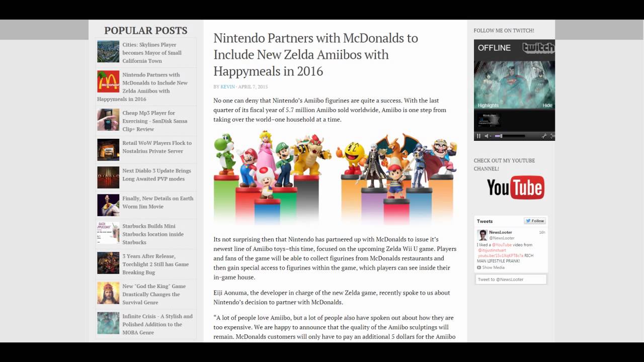This screenshot has height=362, width=644.
Task: Read 'Cities: Skylines Player becomes Mayor' post
Action: pos(152,53)
